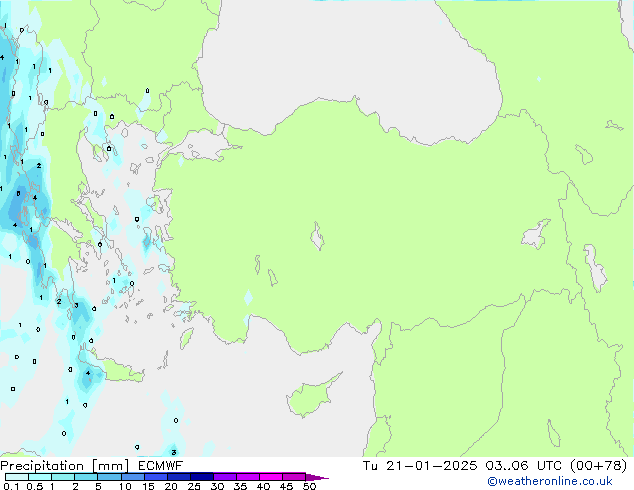
Task: Click the 10–15 mm legend color box
Action: point(132,477)
